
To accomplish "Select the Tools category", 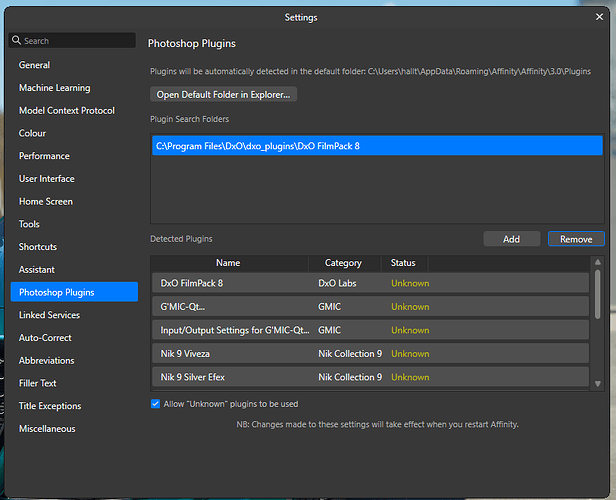I will pos(29,224).
